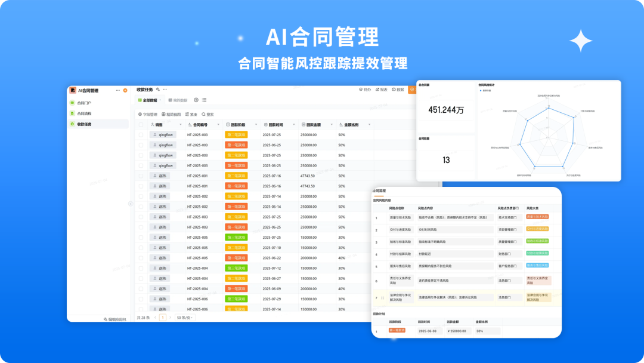This screenshot has height=363, width=644.
Task: Click the contract count card showing 13
Action: pos(446,160)
